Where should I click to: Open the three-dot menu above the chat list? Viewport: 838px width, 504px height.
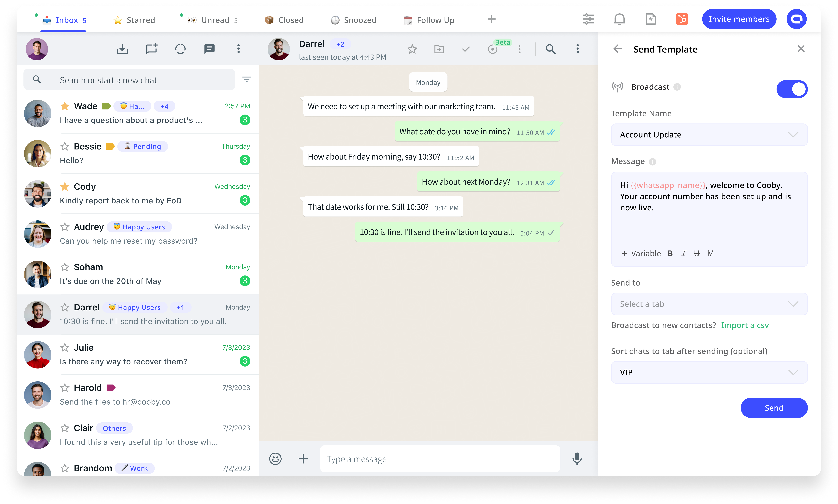click(238, 49)
